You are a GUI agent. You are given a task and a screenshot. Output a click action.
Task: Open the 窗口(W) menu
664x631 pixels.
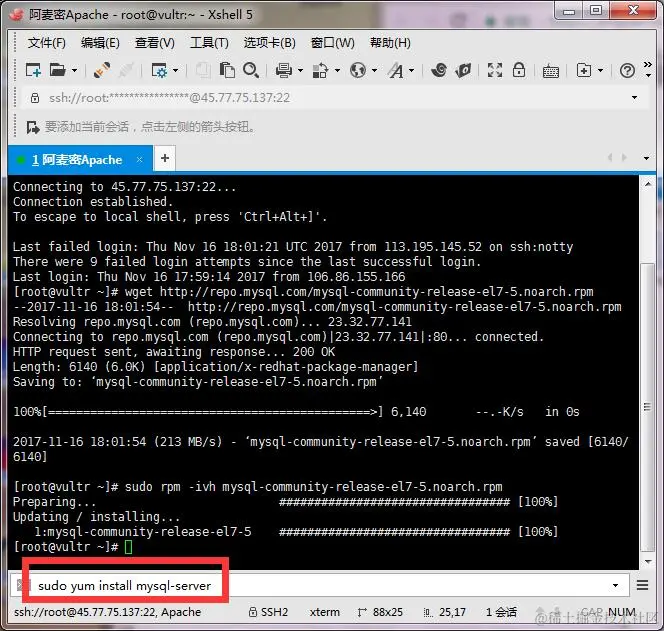coord(332,43)
